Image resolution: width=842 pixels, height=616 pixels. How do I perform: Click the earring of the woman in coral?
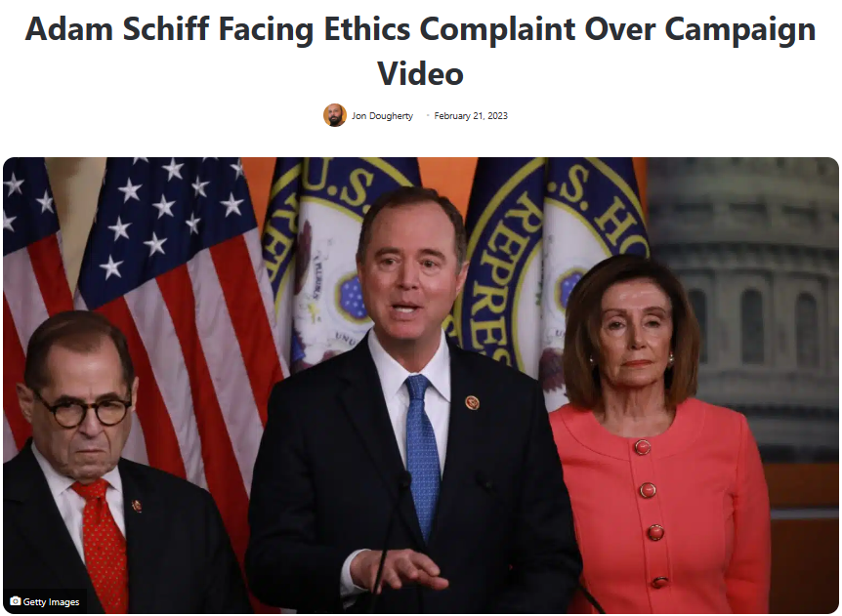click(x=671, y=358)
